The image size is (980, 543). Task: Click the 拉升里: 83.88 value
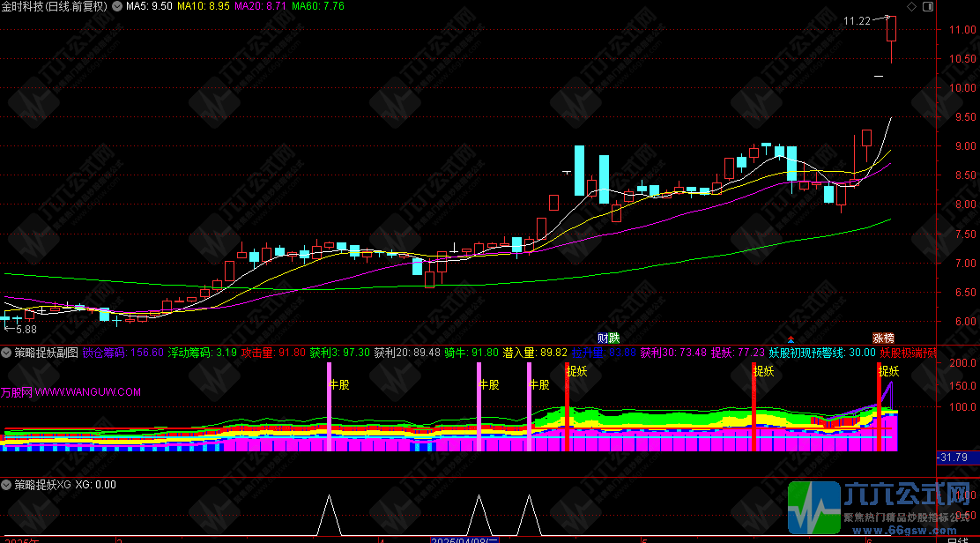coord(604,353)
